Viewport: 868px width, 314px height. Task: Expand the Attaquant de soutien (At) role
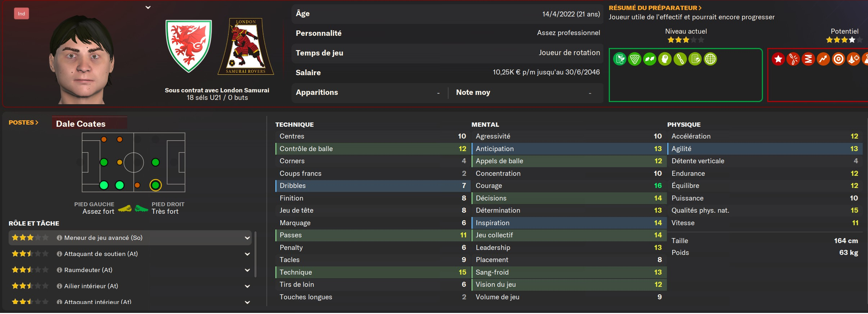[x=247, y=254]
